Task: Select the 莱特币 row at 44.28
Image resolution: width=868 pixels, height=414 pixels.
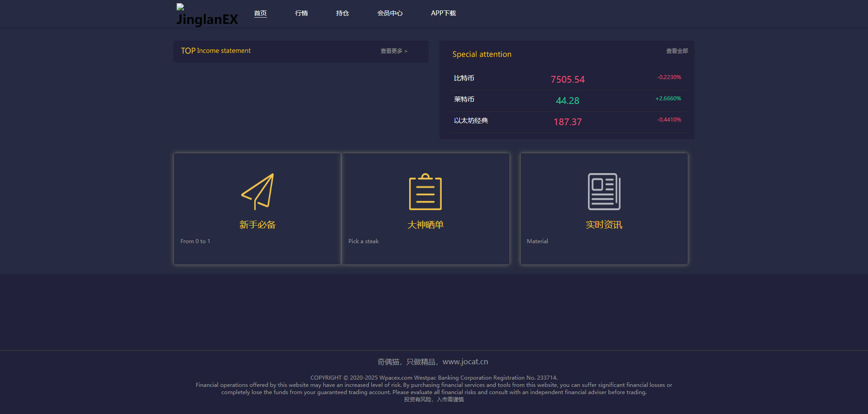Action: (569, 101)
